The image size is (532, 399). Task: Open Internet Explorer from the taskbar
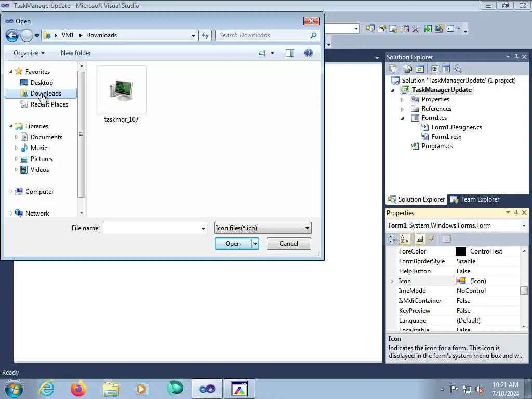[x=46, y=389]
